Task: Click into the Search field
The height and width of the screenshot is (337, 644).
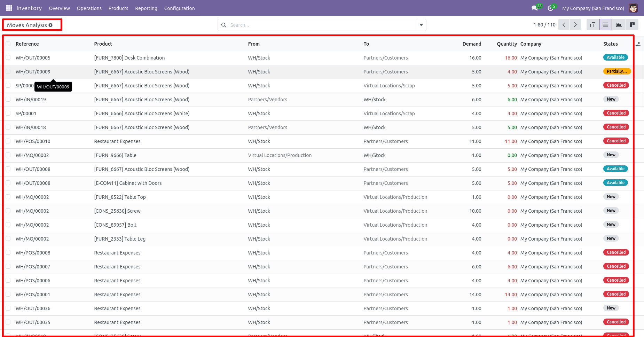Action: pos(322,25)
